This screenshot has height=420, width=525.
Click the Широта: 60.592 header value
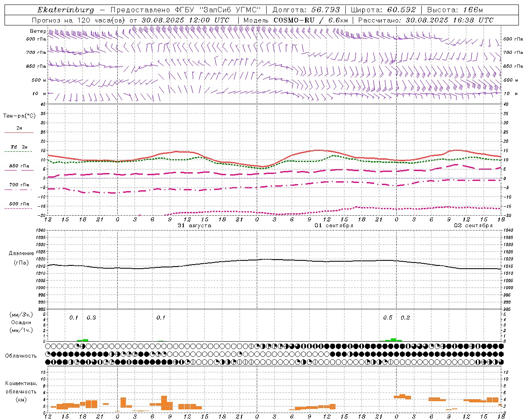coord(383,10)
